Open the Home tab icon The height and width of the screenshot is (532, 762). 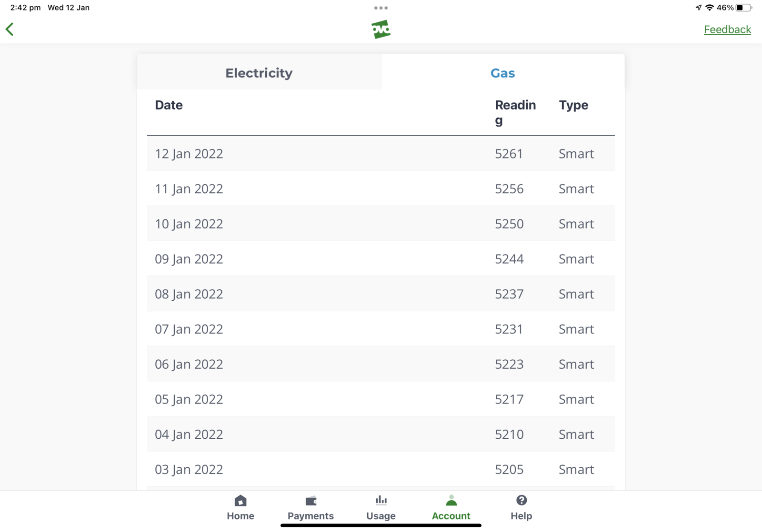[x=241, y=501]
